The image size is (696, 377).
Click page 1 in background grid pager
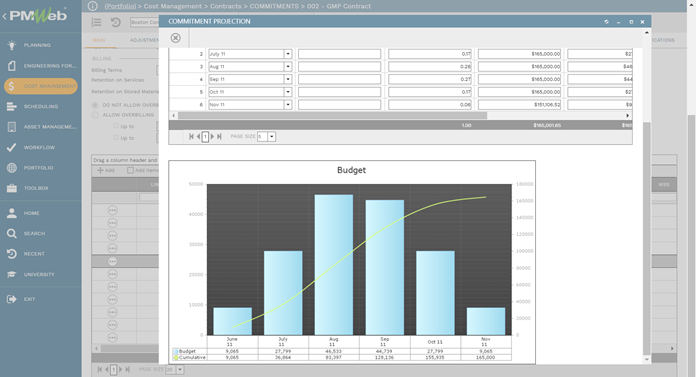click(x=114, y=369)
